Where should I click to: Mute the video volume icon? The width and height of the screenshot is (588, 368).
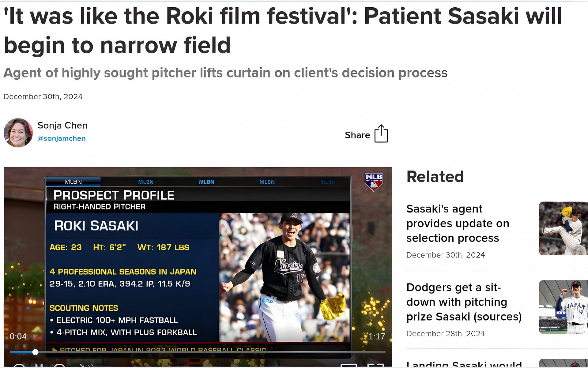(x=86, y=366)
